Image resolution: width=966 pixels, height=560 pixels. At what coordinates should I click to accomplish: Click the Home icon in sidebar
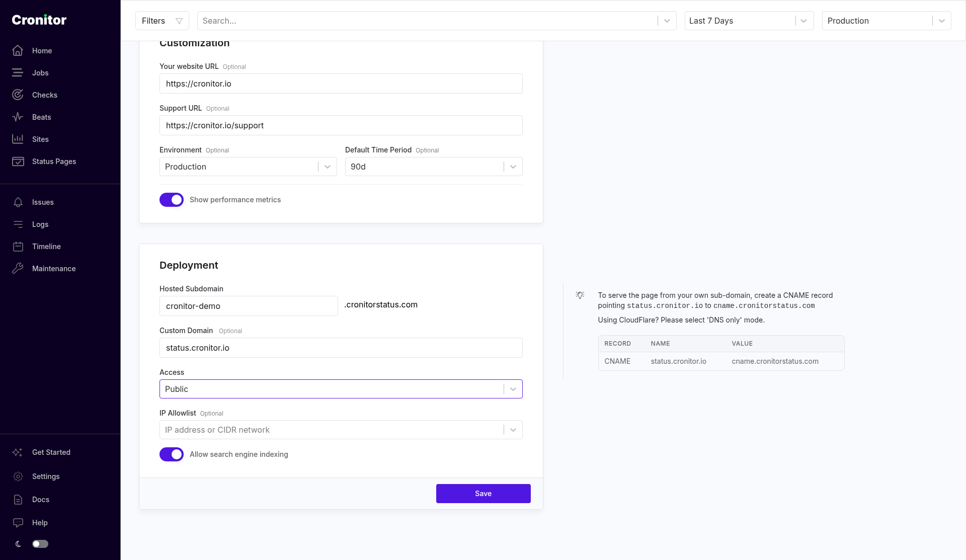(18, 51)
